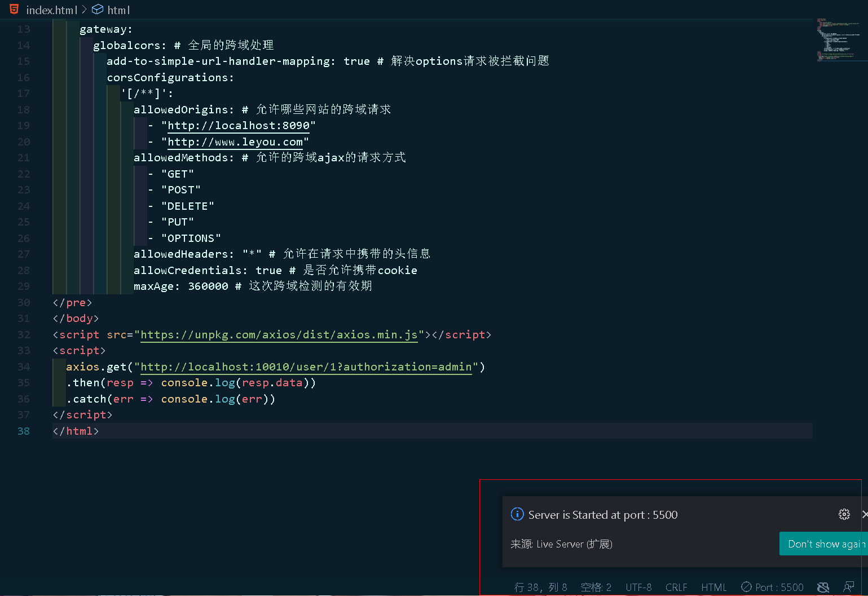Click the closing </script> tag on line 37
Image resolution: width=868 pixels, height=596 pixels.
(82, 414)
